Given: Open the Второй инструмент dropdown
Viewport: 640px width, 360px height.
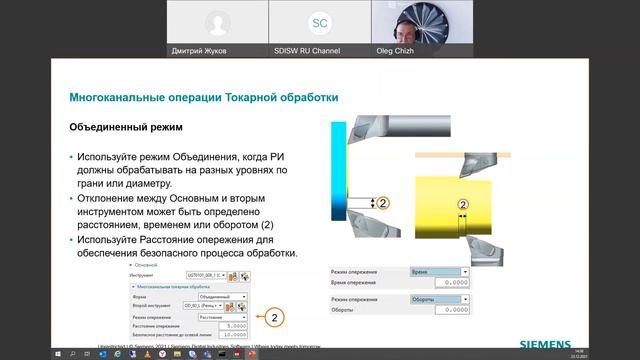Looking at the screenshot, I should (203, 305).
